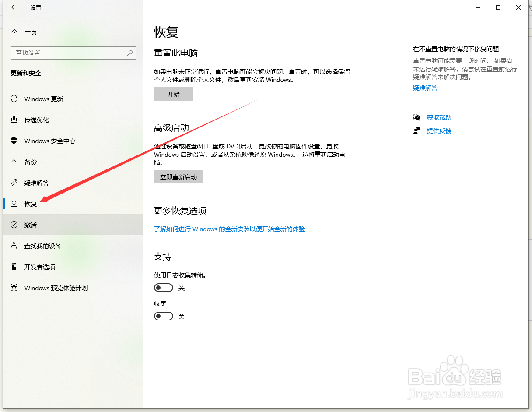Click the 在不重置电脑的情况下修复问题 heading

(456, 49)
